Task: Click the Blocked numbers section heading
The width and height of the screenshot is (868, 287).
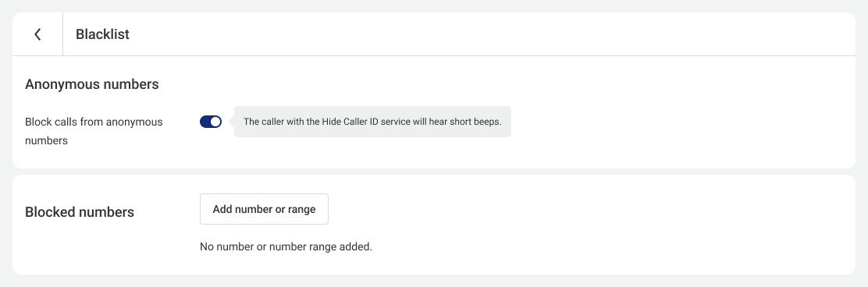Action: pyautogui.click(x=80, y=212)
